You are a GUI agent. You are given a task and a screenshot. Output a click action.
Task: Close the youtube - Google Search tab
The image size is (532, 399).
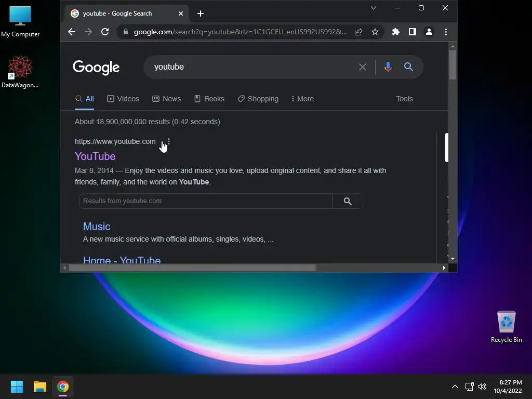(180, 14)
